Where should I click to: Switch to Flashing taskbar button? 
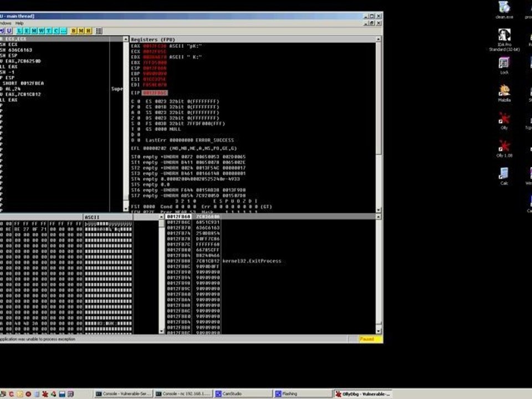click(303, 393)
